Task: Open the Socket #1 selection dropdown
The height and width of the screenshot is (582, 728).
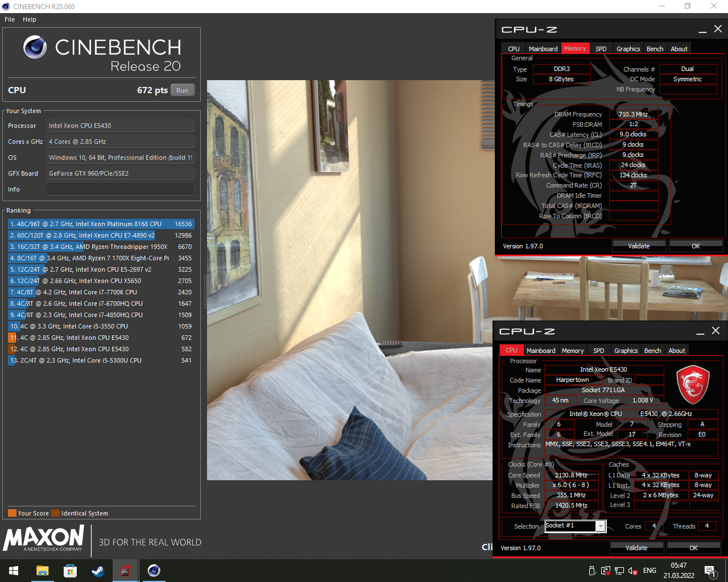Action: click(575, 526)
